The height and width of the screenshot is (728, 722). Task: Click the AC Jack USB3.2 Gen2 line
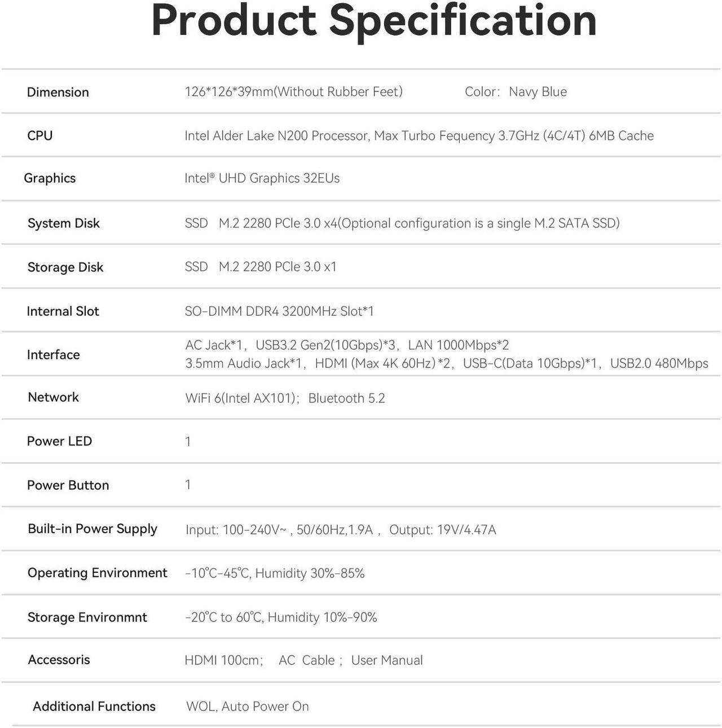(347, 345)
